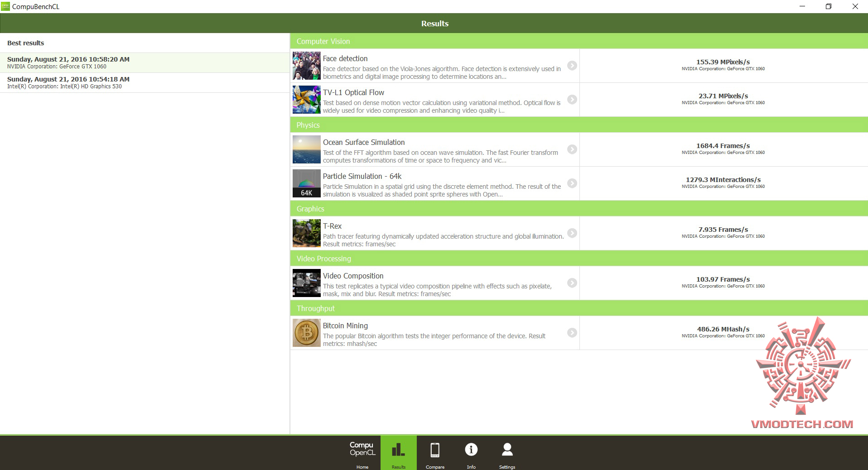
Task: Click the Video Composition thumbnail
Action: coord(307,283)
